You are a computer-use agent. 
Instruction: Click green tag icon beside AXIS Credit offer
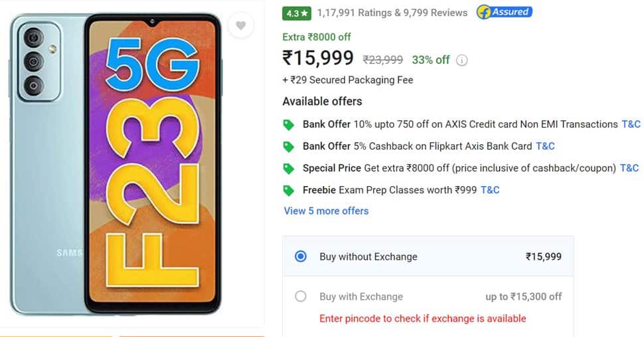click(x=289, y=124)
